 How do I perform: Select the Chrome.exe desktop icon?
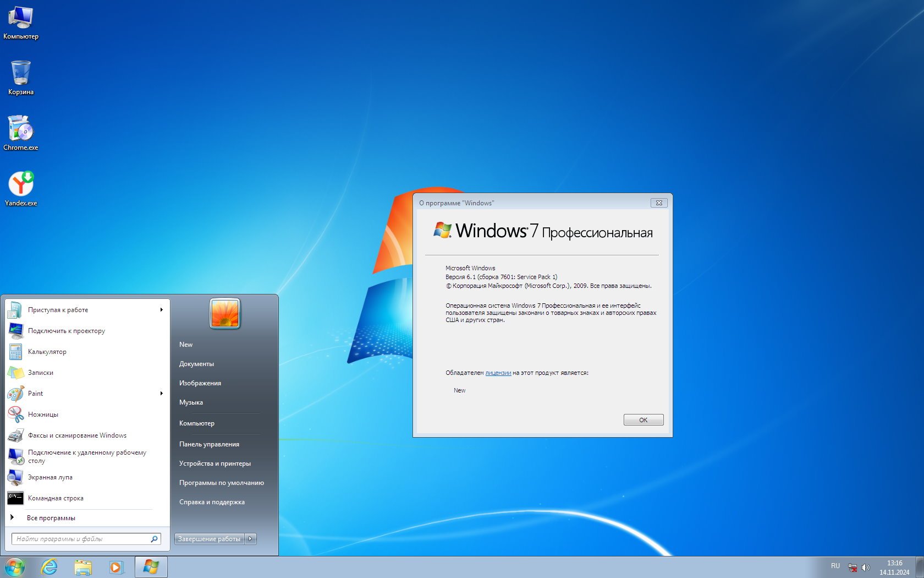click(20, 133)
